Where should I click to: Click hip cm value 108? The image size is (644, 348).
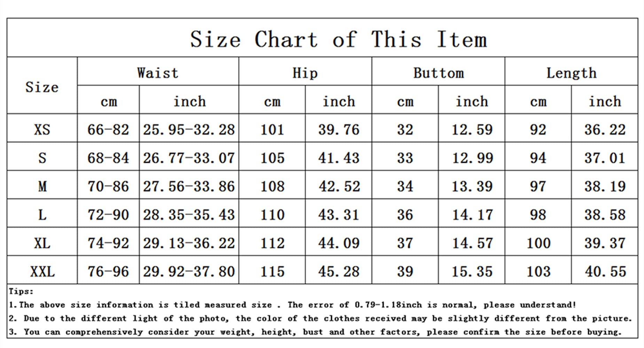272,187
